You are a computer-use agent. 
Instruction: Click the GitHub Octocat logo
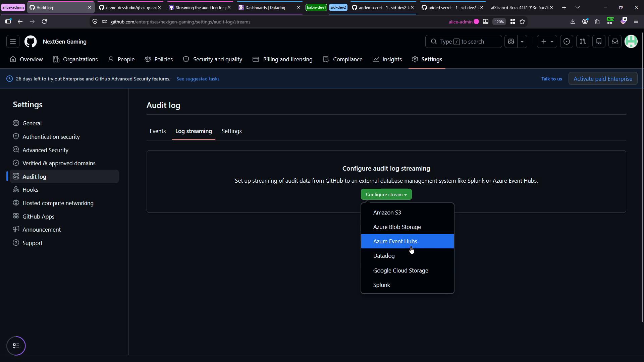coord(31,42)
